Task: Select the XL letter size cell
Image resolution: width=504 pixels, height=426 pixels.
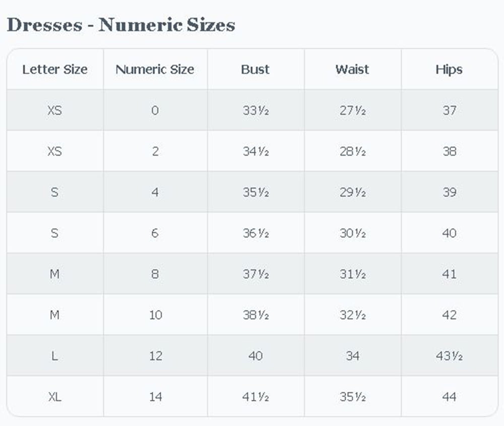Action: 55,396
